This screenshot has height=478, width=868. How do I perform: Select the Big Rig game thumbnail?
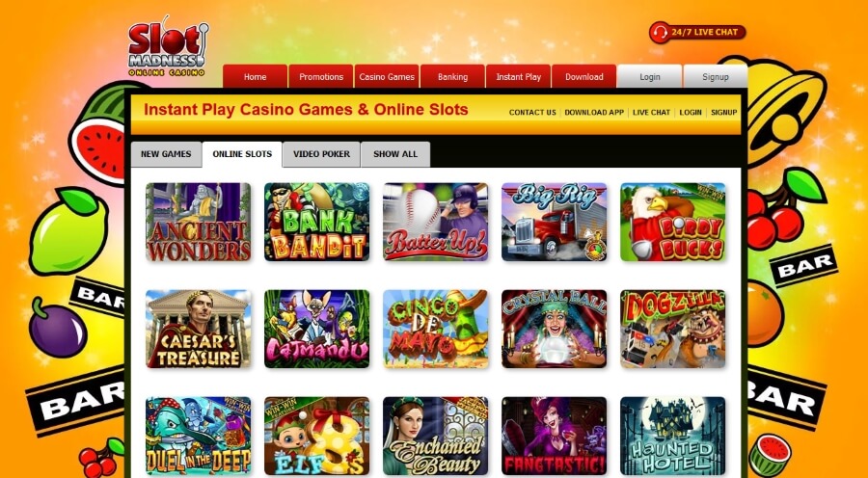555,222
